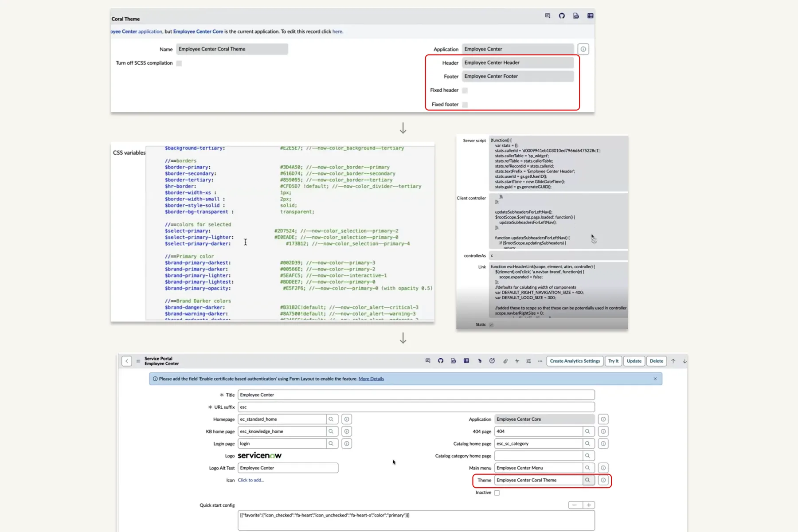Click Create Analytics Settings button
Image resolution: width=798 pixels, height=532 pixels.
[x=575, y=361]
